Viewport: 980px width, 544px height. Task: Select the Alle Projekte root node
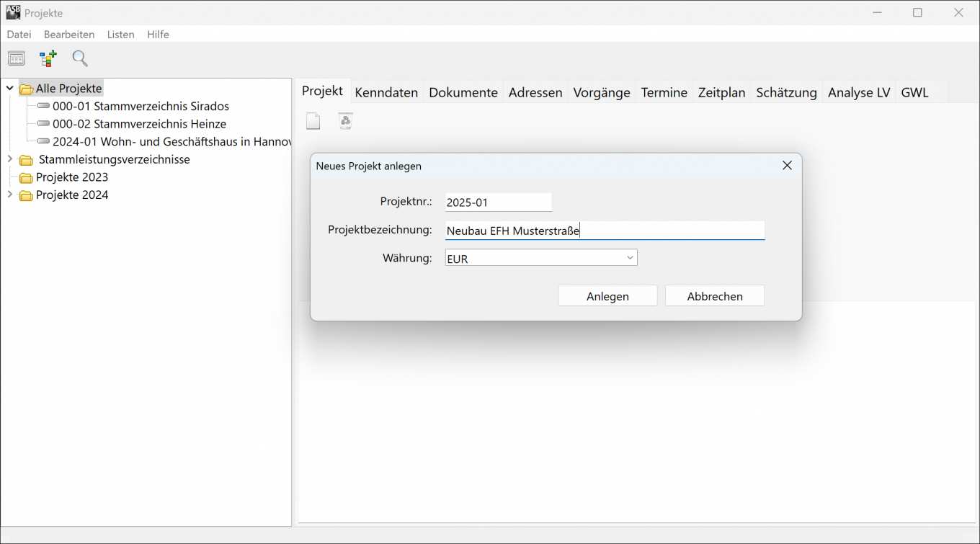69,89
